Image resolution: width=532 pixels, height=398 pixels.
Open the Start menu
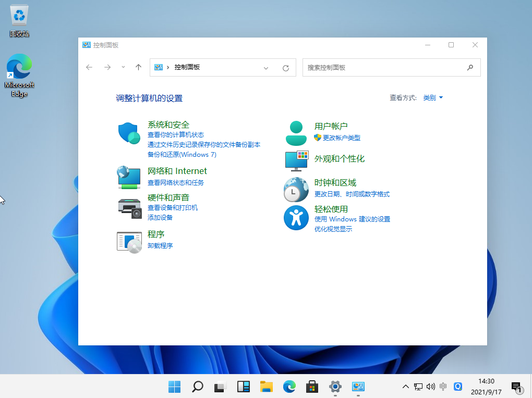point(174,387)
